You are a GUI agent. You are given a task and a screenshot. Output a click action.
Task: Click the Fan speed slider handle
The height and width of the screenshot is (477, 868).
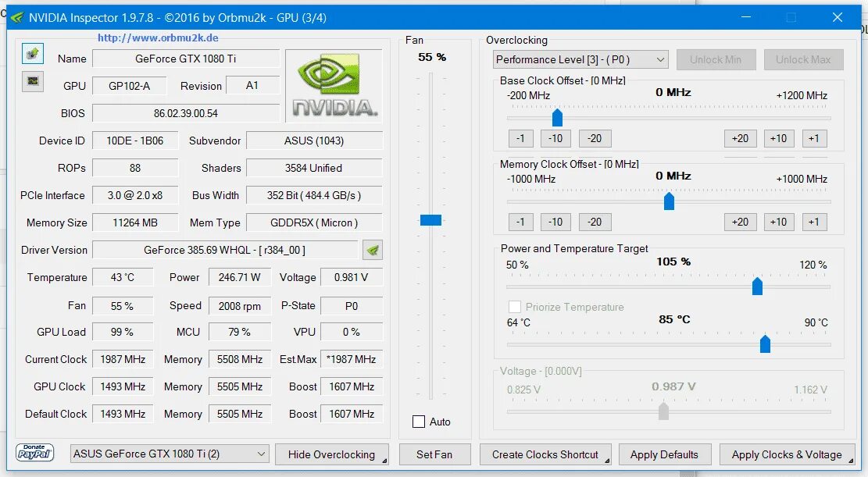[x=430, y=220]
